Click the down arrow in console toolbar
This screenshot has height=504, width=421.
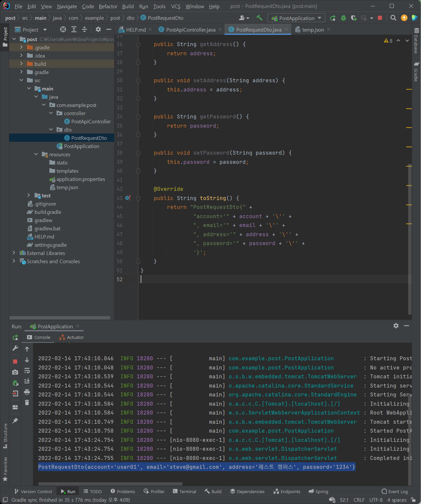tap(27, 360)
